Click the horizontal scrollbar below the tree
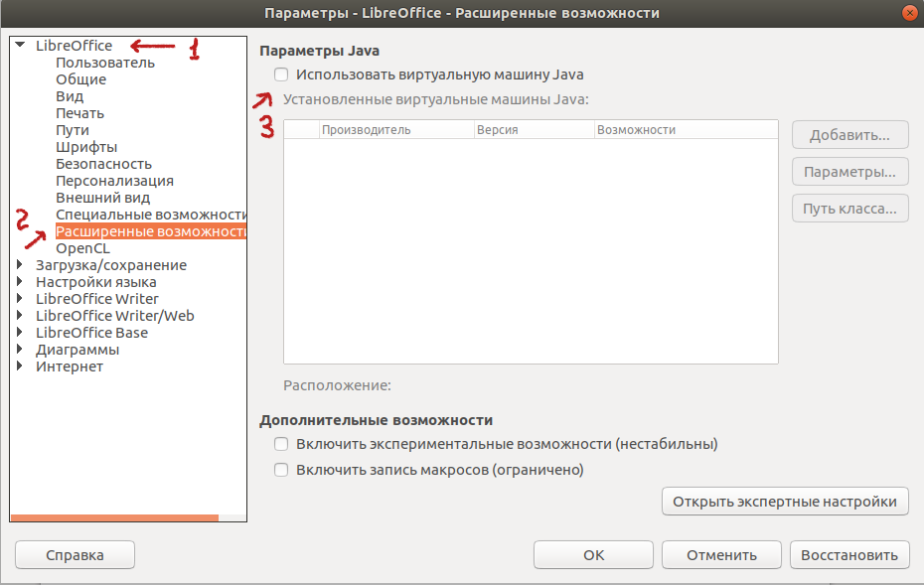The image size is (924, 585). tap(114, 517)
